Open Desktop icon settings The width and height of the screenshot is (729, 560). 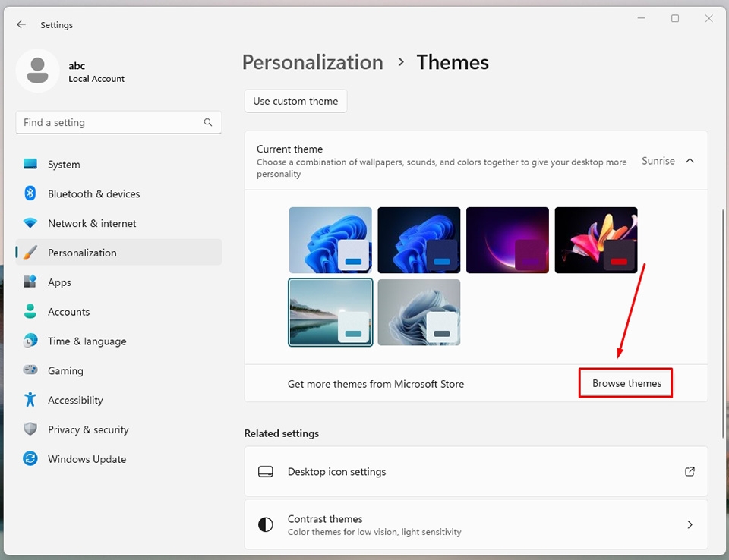(x=476, y=472)
